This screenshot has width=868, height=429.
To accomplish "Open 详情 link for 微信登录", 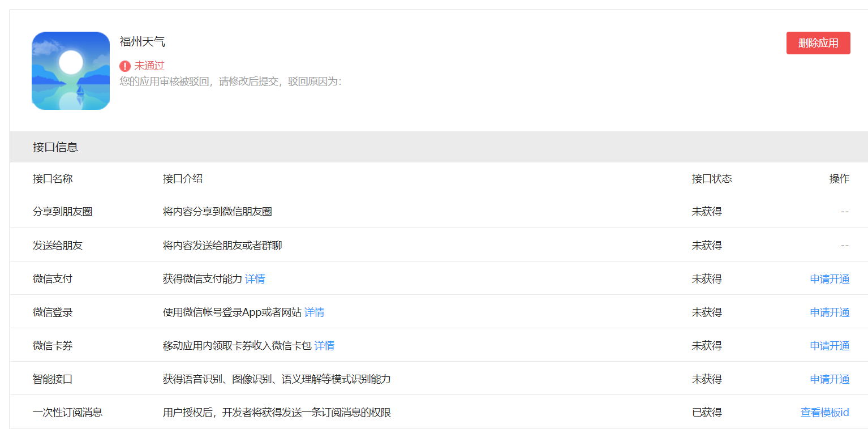I will 314,312.
